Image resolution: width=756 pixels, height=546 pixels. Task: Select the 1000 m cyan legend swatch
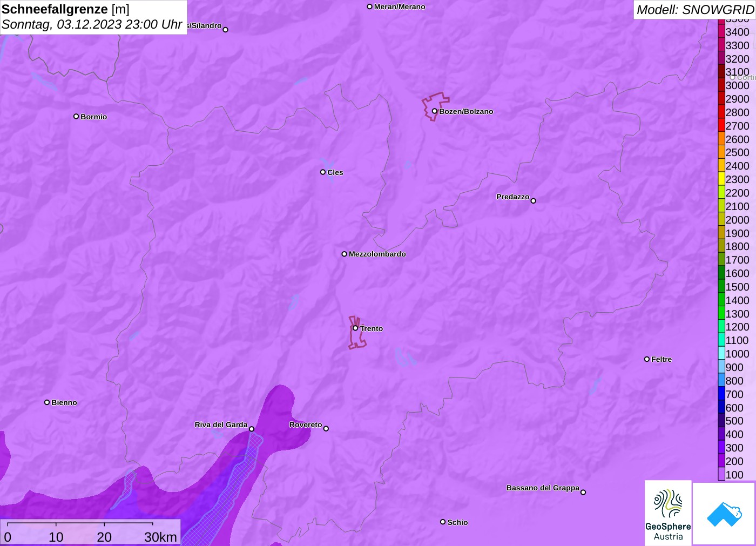click(721, 354)
